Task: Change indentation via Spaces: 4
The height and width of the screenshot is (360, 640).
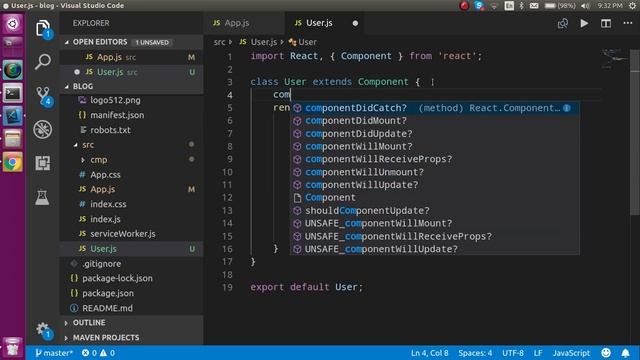Action: pyautogui.click(x=475, y=353)
